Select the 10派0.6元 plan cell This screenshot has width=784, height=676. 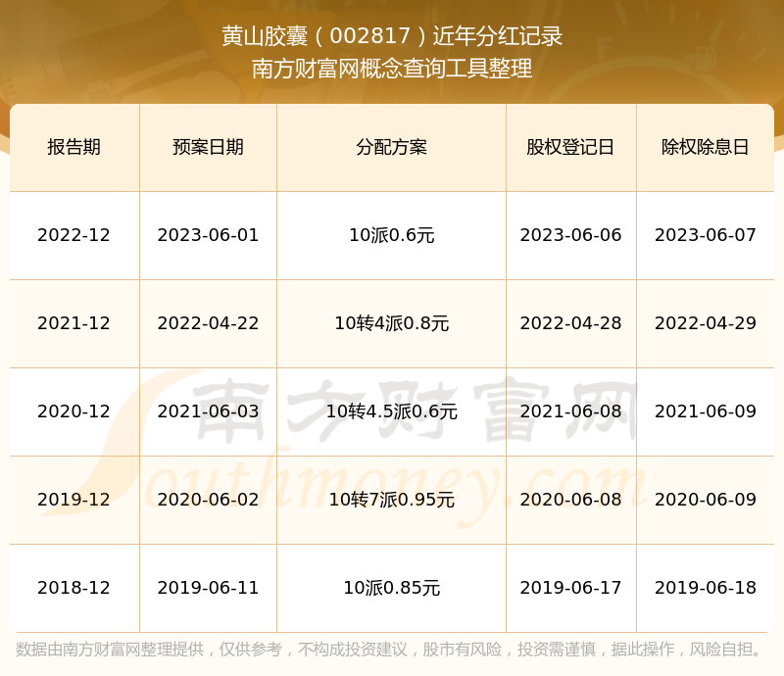click(391, 235)
